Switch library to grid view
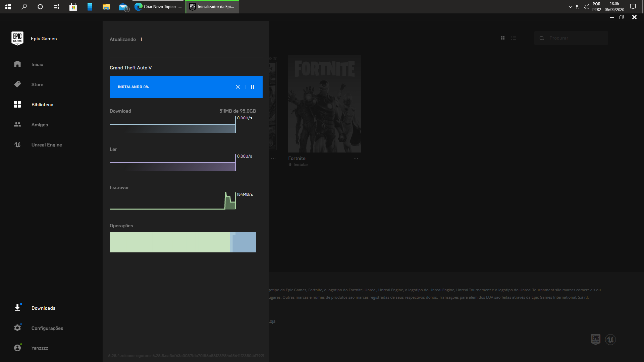 (x=502, y=38)
